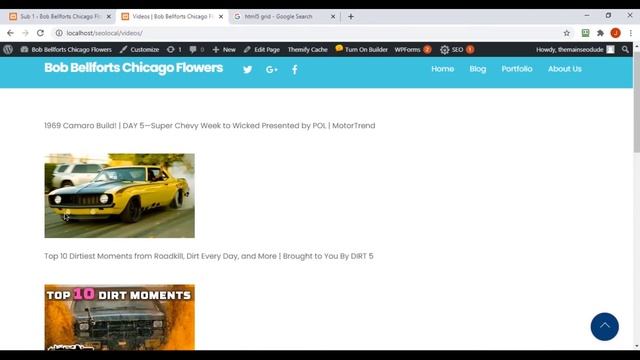The width and height of the screenshot is (640, 360).
Task: Open the WordPress logo menu
Action: tap(8, 49)
